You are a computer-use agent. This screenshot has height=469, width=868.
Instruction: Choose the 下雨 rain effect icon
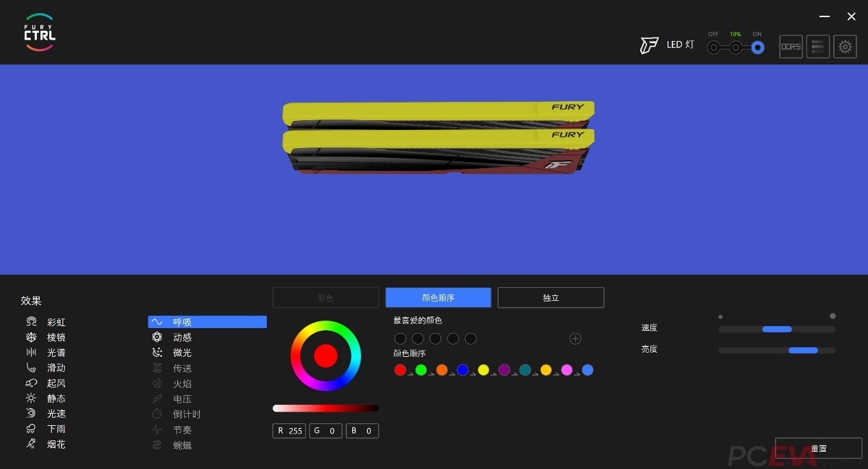click(x=31, y=429)
